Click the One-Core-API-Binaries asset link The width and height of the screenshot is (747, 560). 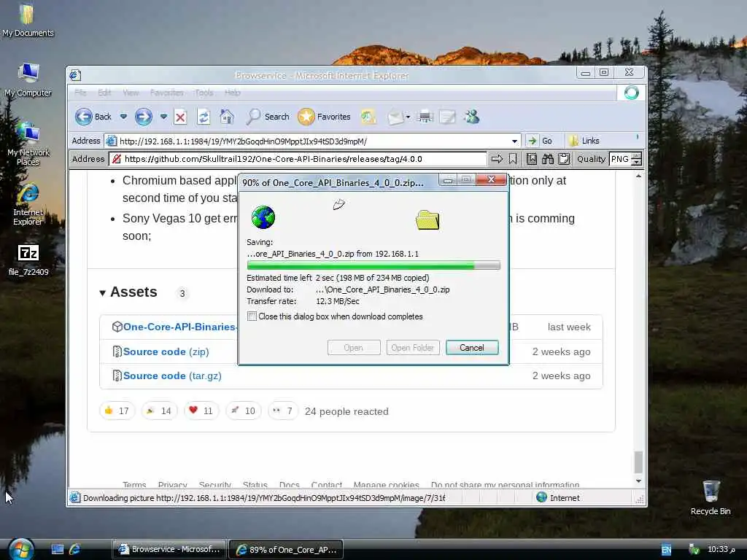click(x=179, y=327)
